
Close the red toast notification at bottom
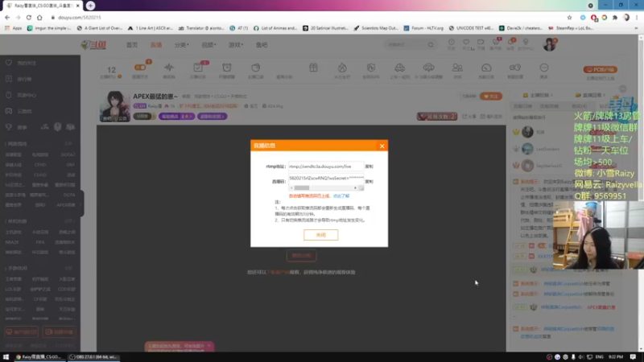209,346
